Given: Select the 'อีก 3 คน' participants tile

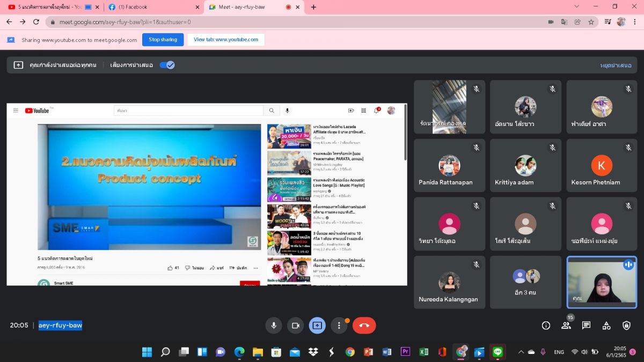Looking at the screenshot, I should coord(525,282).
